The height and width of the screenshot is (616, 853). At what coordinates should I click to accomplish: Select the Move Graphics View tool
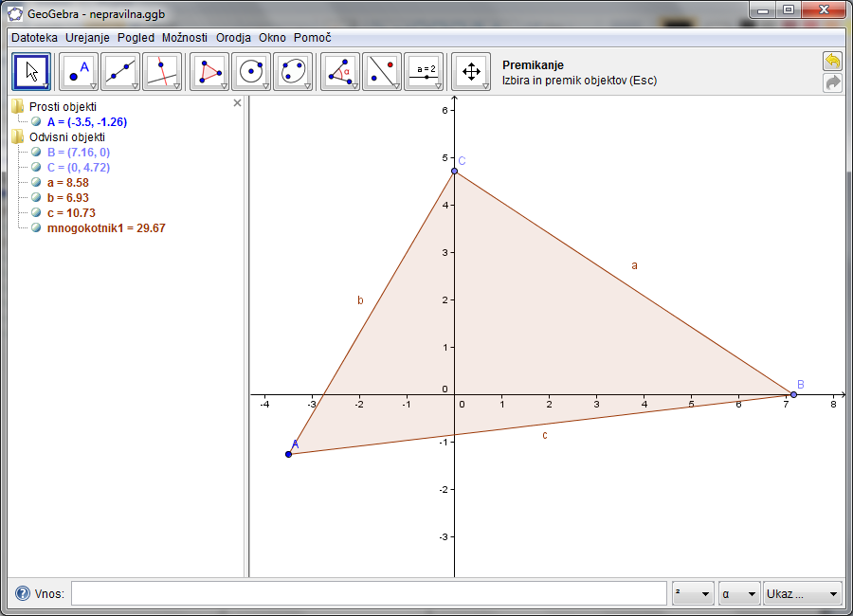(x=471, y=72)
